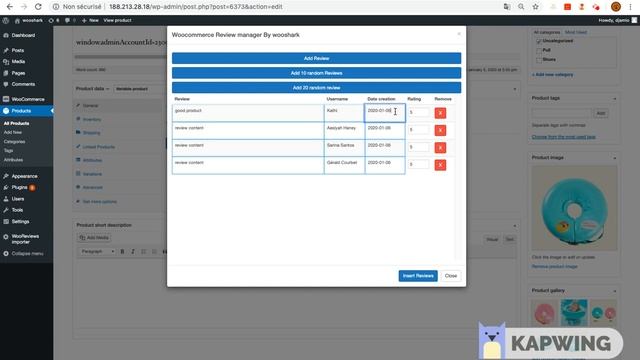Viewport: 640px width, 360px height.
Task: Click Howdy, djamio account menu
Action: coord(618,20)
